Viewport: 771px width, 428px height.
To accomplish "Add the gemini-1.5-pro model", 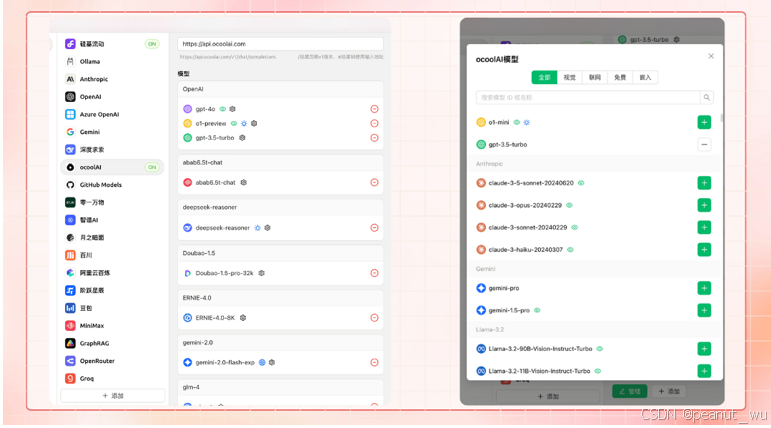I will coord(704,310).
